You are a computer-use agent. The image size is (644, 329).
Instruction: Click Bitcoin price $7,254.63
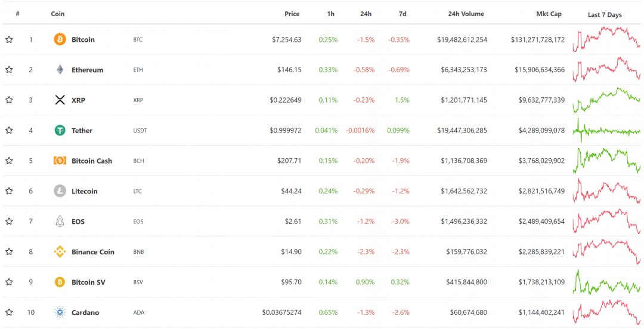coord(287,39)
